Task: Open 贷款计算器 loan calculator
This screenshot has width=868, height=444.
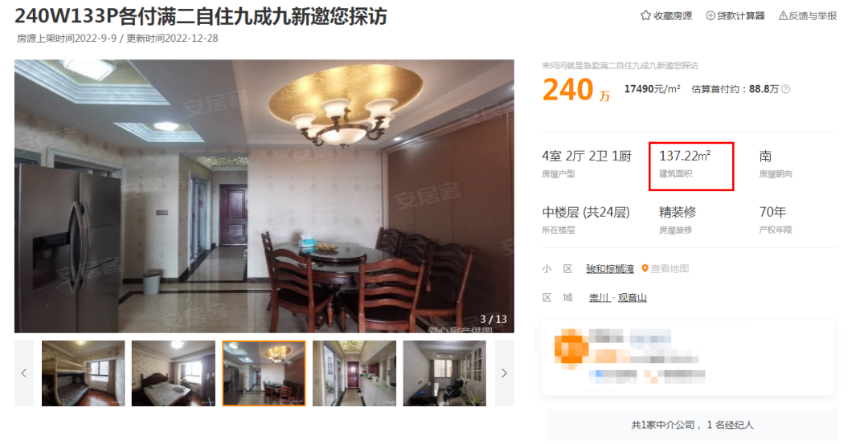Action: pos(741,16)
